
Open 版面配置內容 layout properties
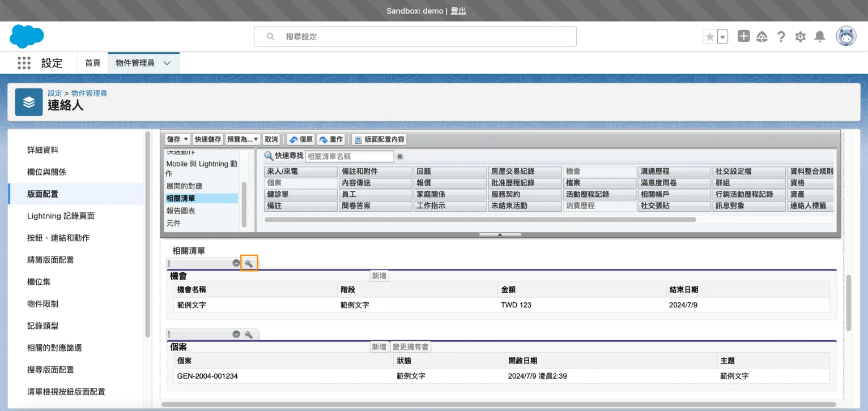click(379, 139)
